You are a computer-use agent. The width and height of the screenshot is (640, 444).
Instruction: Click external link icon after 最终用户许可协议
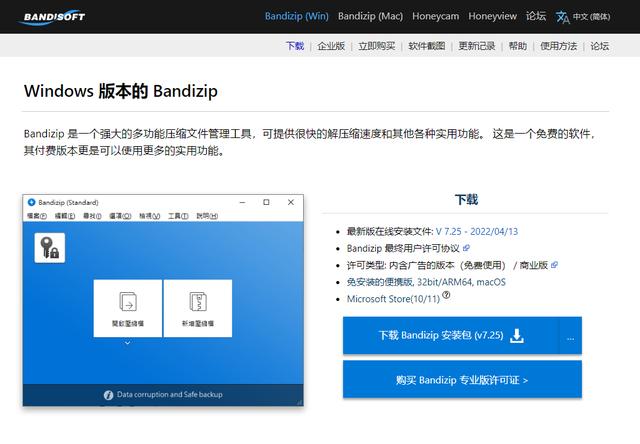coord(466,248)
